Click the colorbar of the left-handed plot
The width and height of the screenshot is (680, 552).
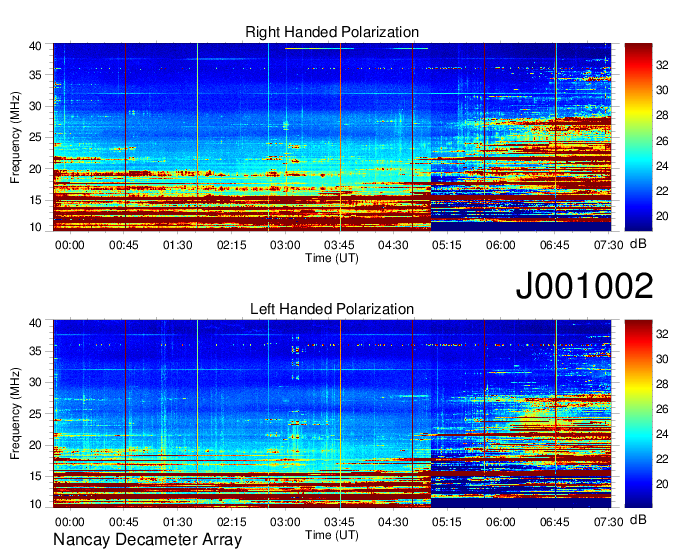[638, 414]
